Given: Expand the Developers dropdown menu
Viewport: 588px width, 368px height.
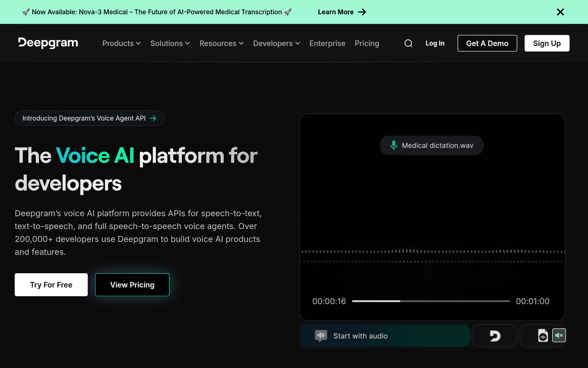Looking at the screenshot, I should pos(276,43).
